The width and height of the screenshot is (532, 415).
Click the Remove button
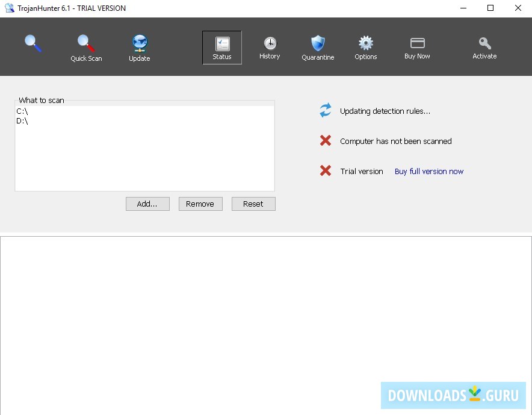pyautogui.click(x=200, y=204)
